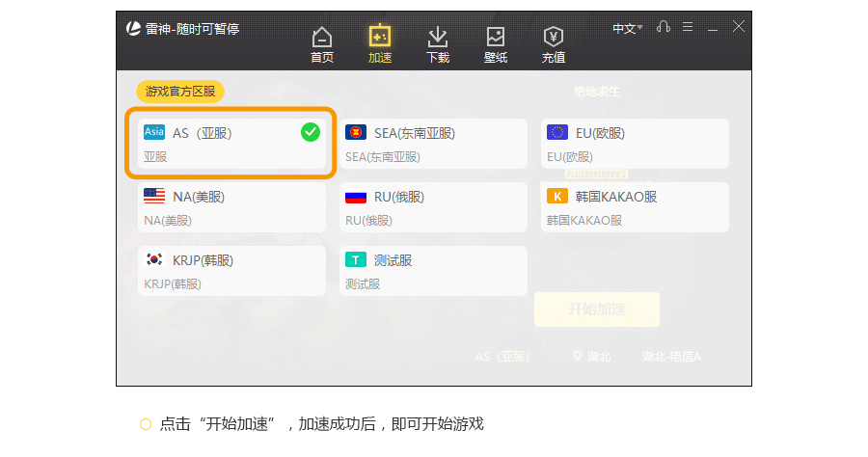Select the NA(美服) server
Image resolution: width=868 pixels, height=457 pixels.
click(231, 207)
